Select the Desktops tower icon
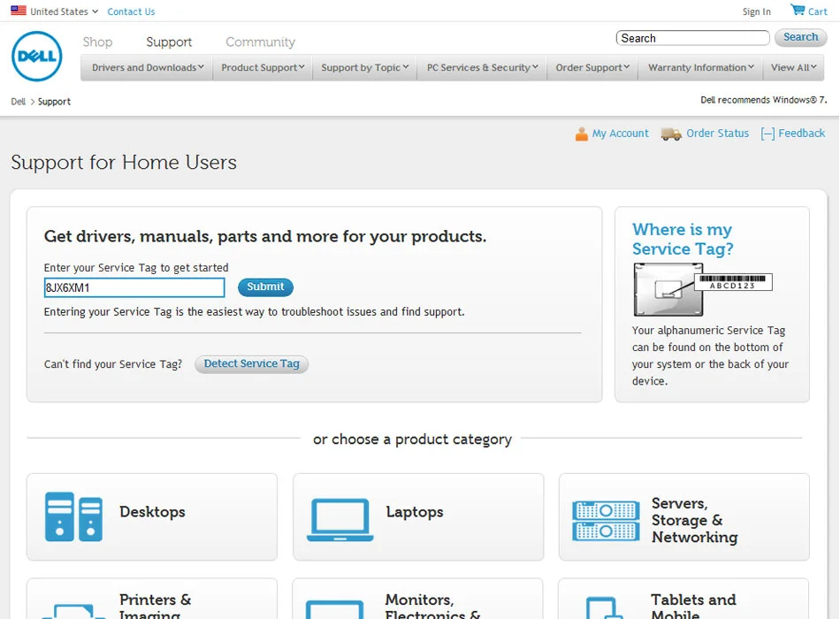The height and width of the screenshot is (619, 840). [73, 516]
